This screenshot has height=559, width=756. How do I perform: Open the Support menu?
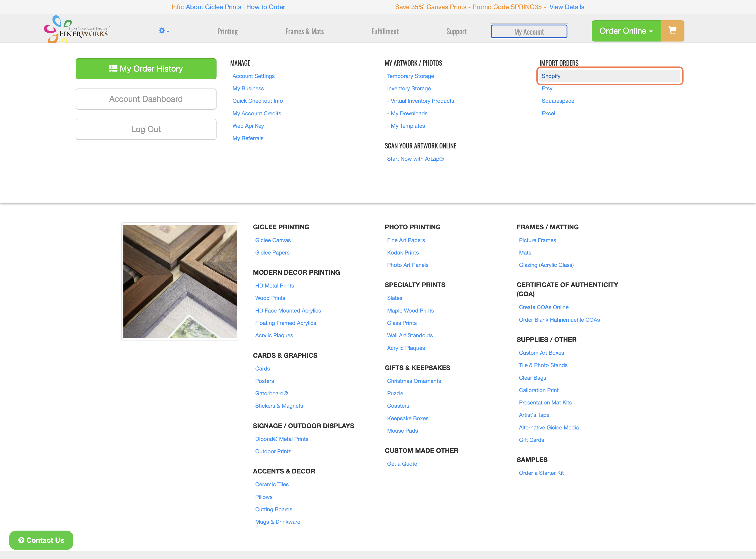(456, 31)
